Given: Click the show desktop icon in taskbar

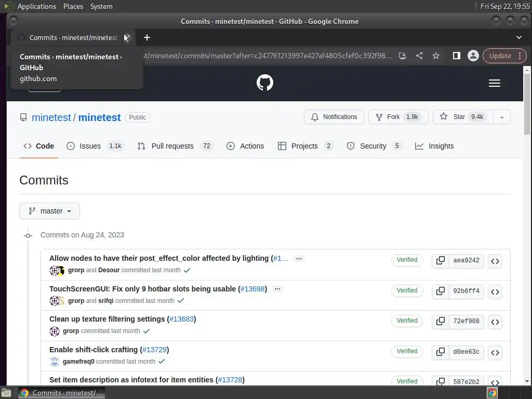Looking at the screenshot, I should tap(6, 393).
